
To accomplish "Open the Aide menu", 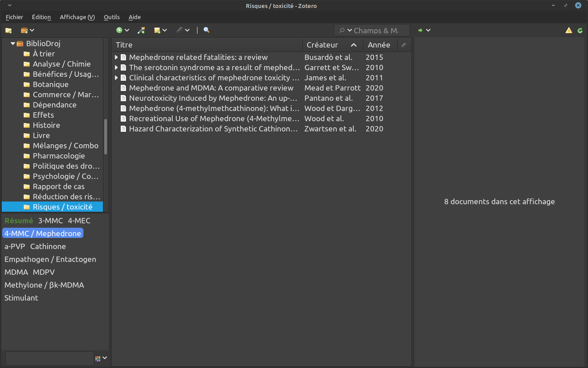I will (134, 17).
